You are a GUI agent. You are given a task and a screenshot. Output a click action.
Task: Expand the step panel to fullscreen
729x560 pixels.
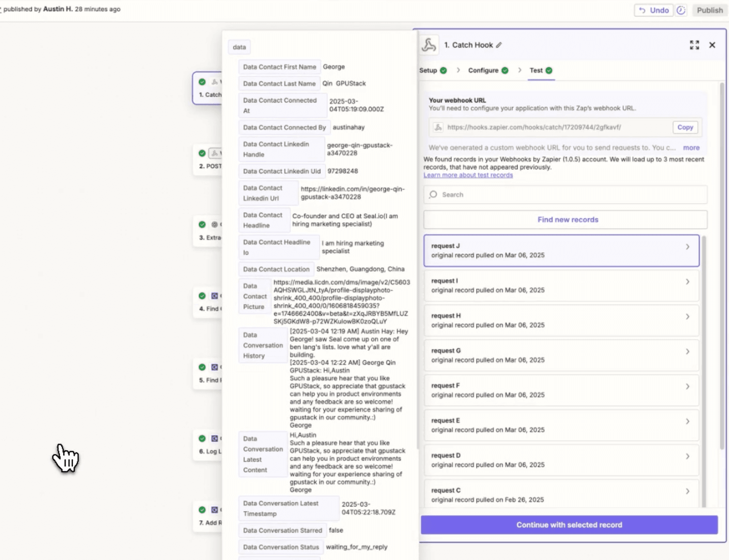694,45
